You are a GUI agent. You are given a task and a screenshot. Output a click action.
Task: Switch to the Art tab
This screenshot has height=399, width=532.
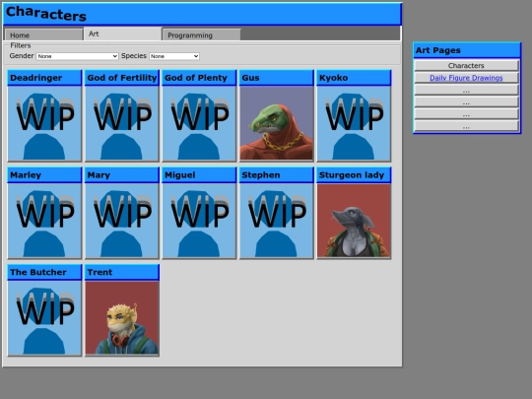(122, 33)
